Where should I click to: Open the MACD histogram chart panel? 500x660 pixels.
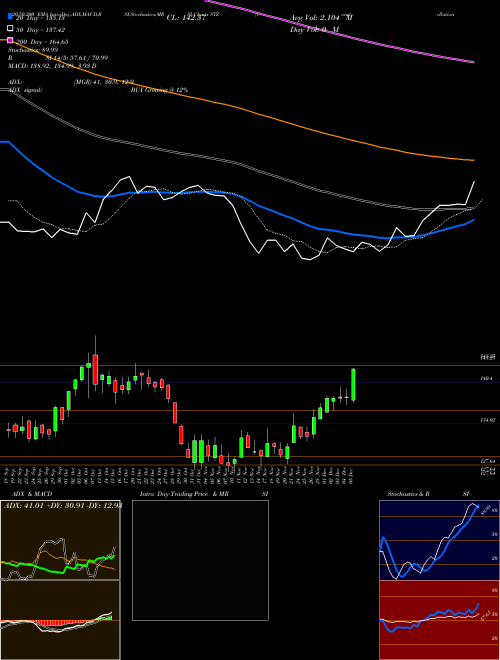tap(60, 620)
